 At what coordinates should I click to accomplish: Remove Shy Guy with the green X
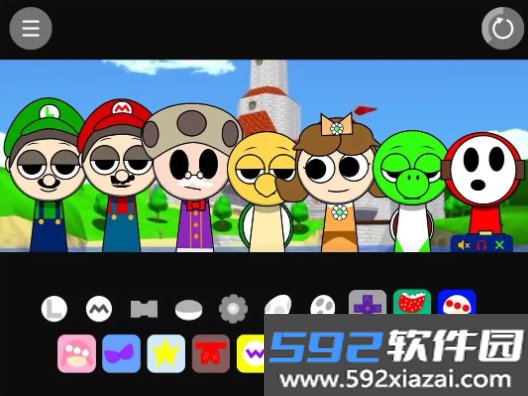500,245
